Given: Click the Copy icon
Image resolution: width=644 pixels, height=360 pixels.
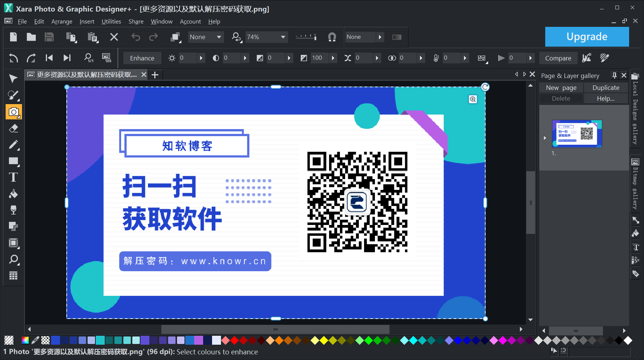Looking at the screenshot, I should coord(71,37).
